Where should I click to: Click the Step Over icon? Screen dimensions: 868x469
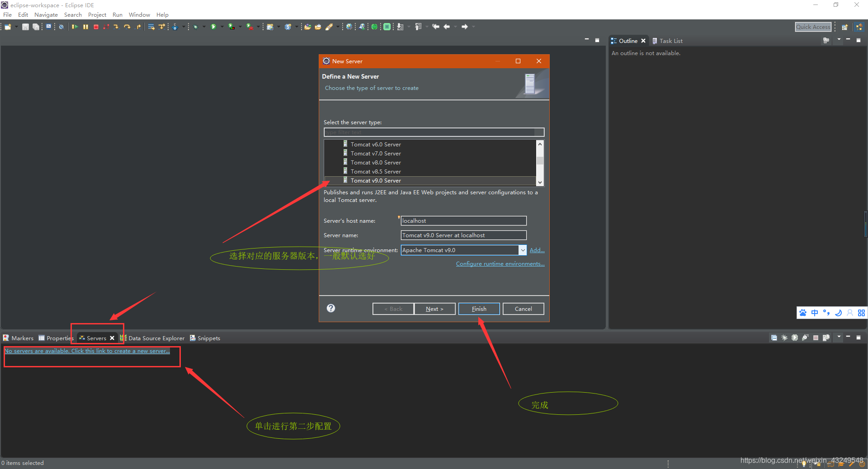coord(127,27)
